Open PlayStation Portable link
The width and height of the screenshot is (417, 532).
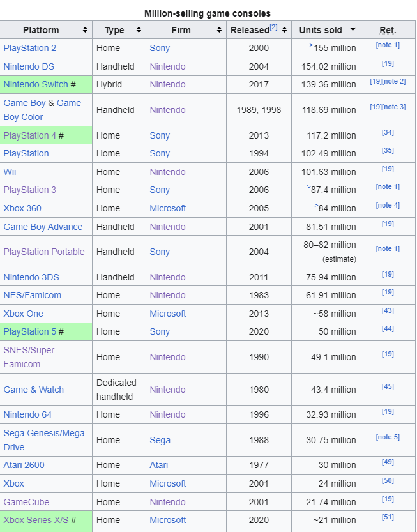44,252
